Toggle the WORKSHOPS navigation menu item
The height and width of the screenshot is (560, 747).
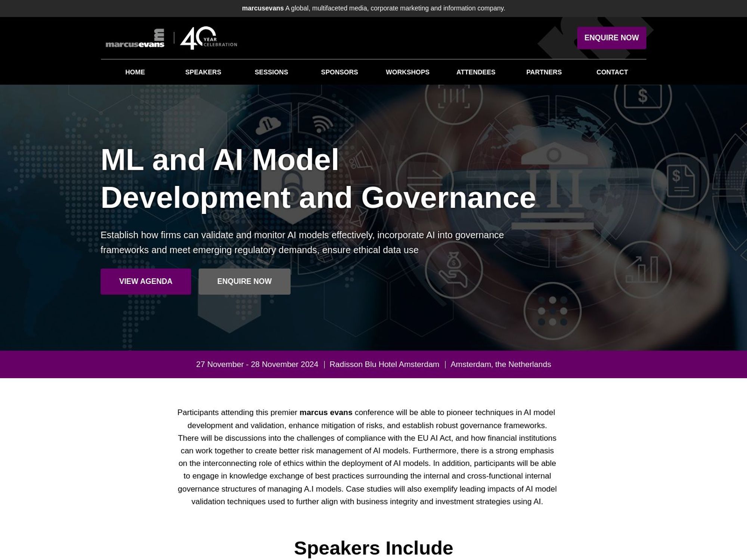407,72
